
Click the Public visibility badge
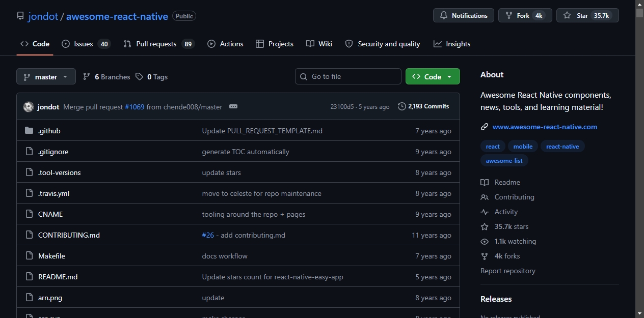tap(184, 16)
